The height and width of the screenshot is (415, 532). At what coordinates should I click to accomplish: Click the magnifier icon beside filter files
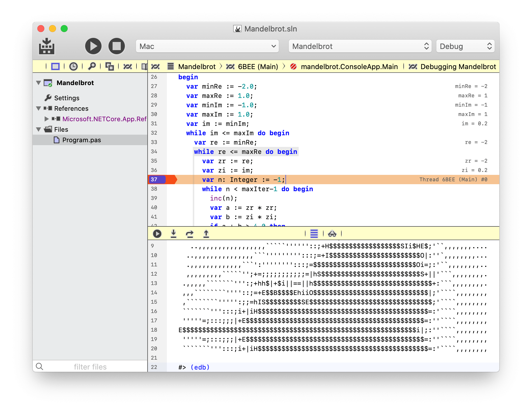[40, 367]
